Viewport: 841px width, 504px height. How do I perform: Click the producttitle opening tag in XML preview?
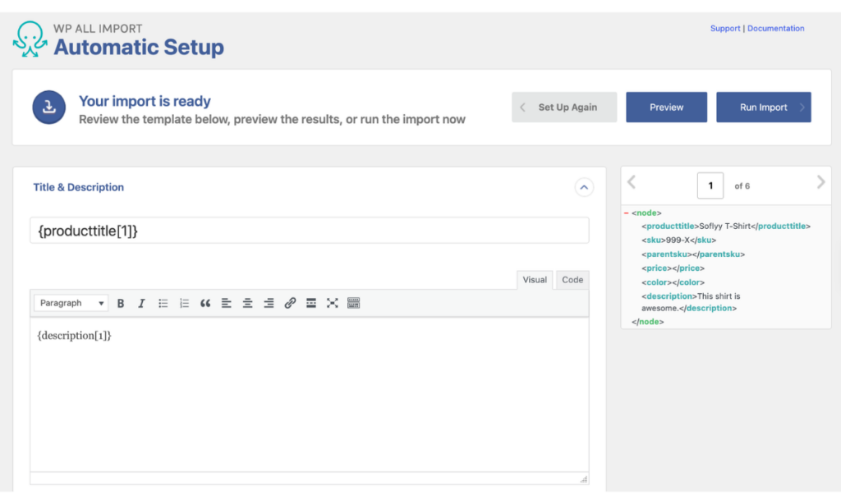point(670,227)
